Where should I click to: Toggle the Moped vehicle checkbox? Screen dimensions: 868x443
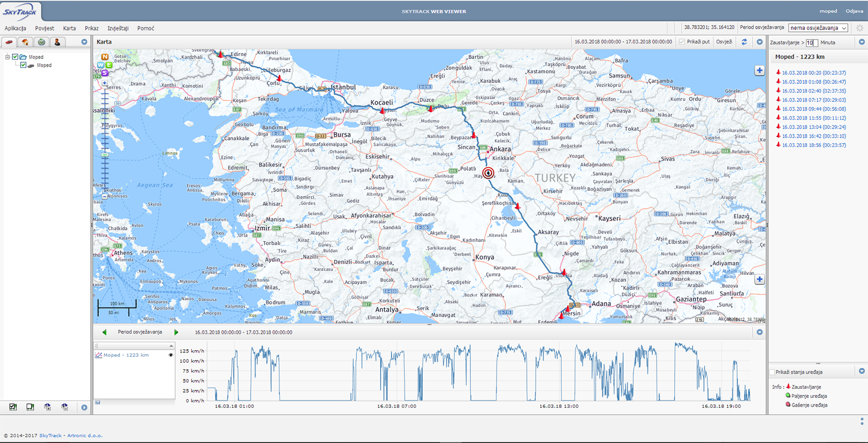click(23, 65)
